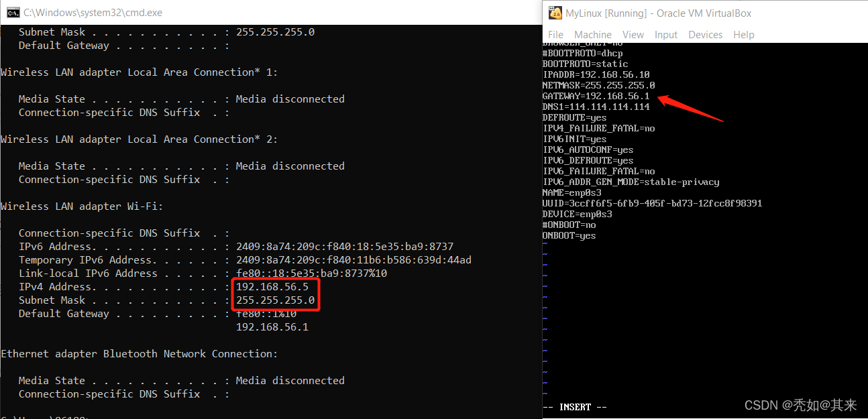Click the Local Area Connection* 2 heading
The image size is (868, 419).
coord(139,139)
